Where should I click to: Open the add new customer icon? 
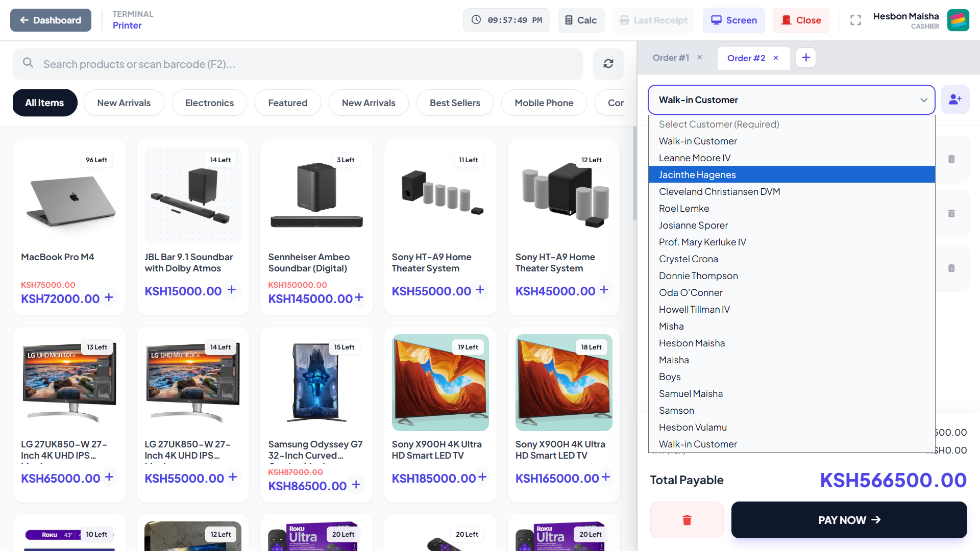954,99
